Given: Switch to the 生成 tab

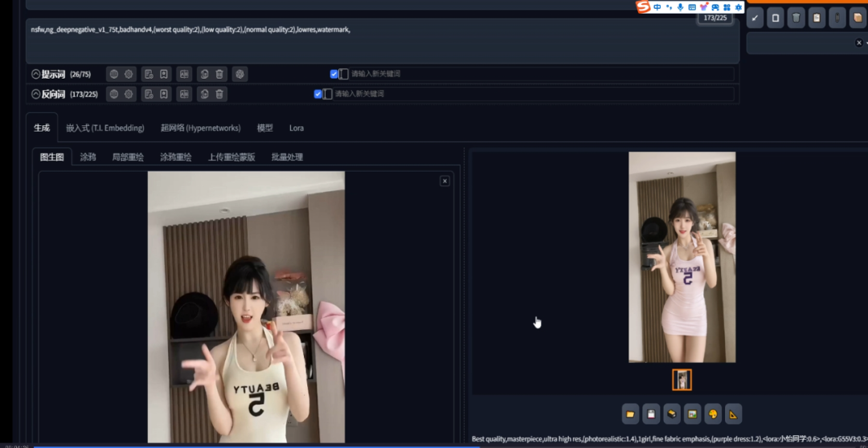Looking at the screenshot, I should click(x=42, y=128).
